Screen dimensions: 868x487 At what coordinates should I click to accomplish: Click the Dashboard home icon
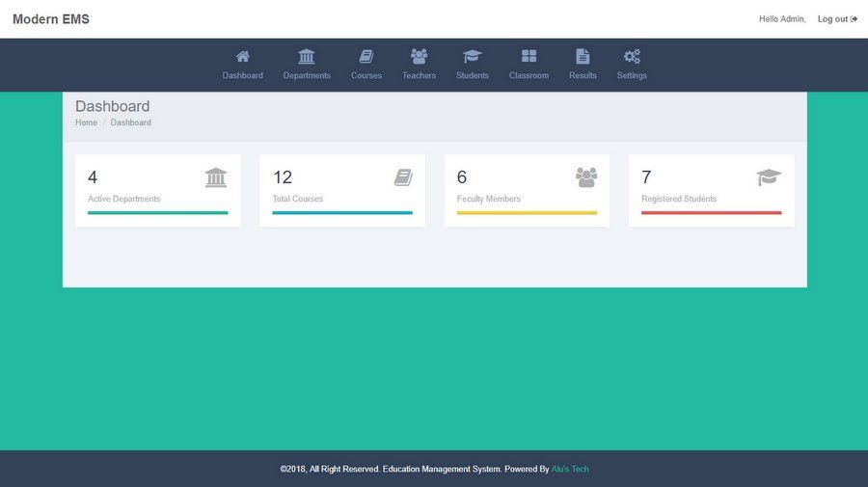pos(242,57)
